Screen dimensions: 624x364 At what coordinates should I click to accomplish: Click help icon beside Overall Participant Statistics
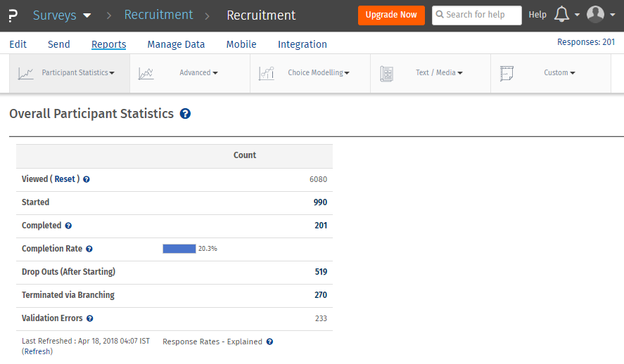185,114
